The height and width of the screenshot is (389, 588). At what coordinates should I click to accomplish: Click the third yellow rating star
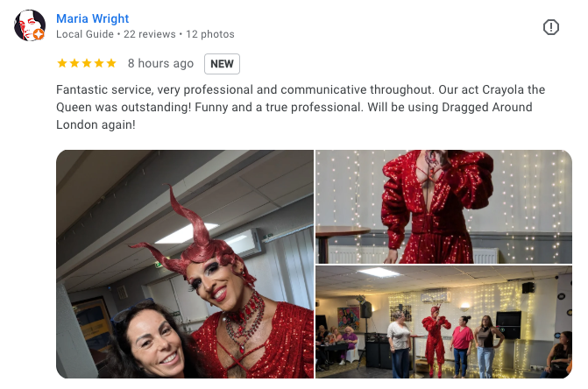[87, 63]
